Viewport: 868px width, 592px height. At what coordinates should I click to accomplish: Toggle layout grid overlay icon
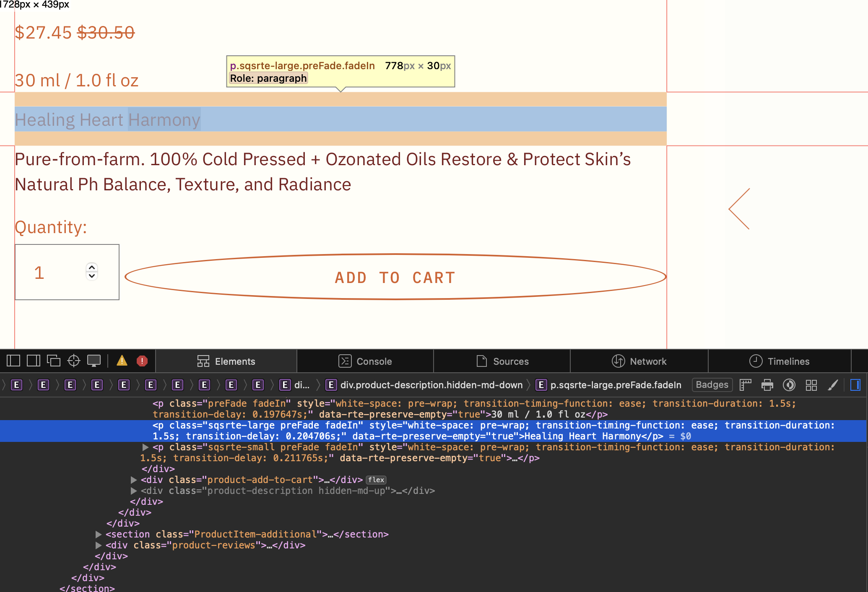pos(811,385)
